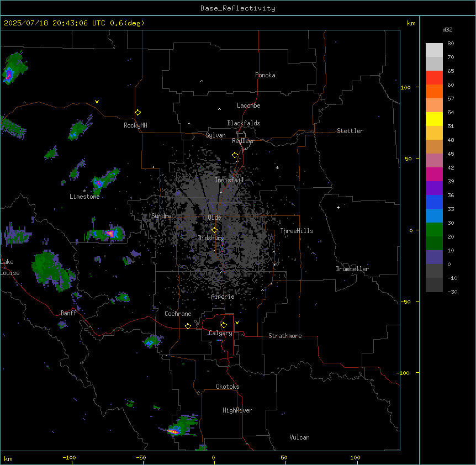The height and width of the screenshot is (465, 476).
Task: Select the yellow diamond marker south of RedDeer
Action: [x=235, y=155]
